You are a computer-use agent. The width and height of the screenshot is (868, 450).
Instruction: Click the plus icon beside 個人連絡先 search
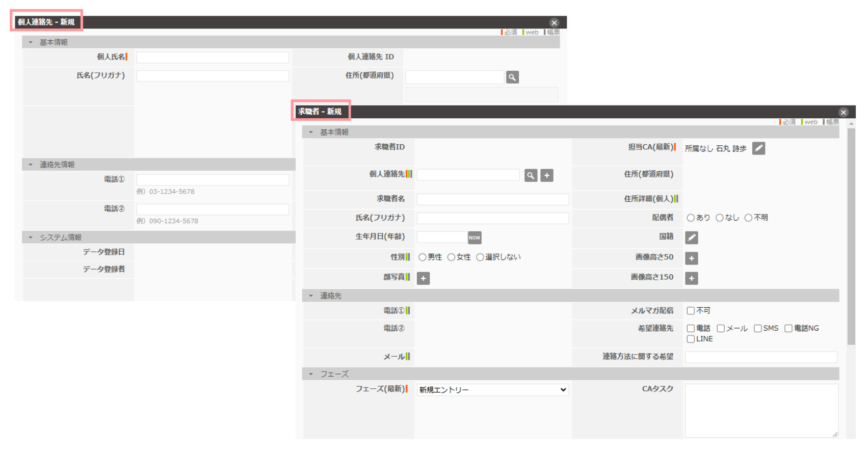[x=547, y=175]
